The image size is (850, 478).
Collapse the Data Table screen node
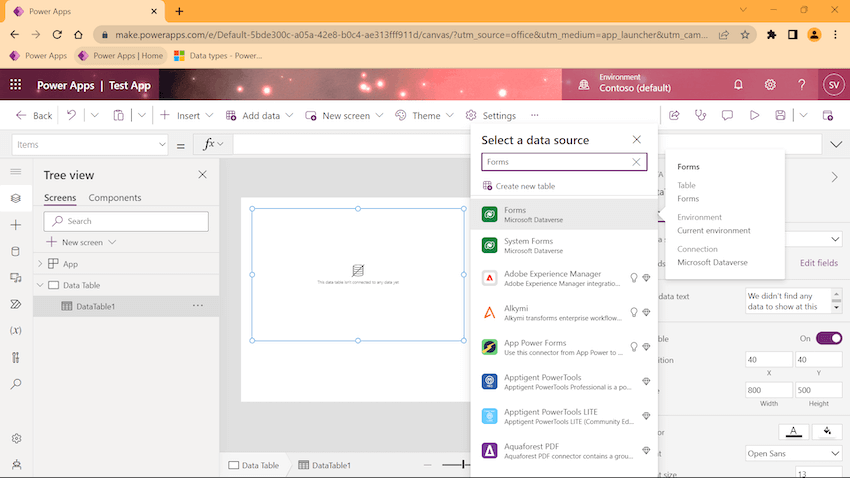40,285
